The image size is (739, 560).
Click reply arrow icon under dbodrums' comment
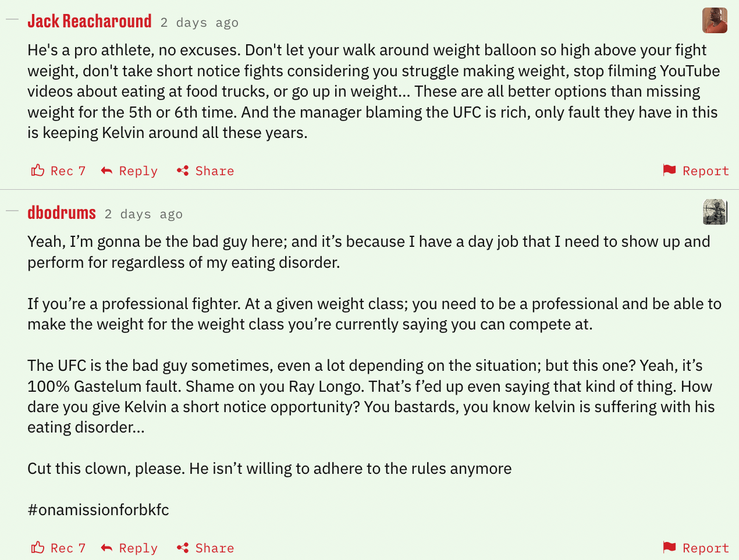coord(106,548)
